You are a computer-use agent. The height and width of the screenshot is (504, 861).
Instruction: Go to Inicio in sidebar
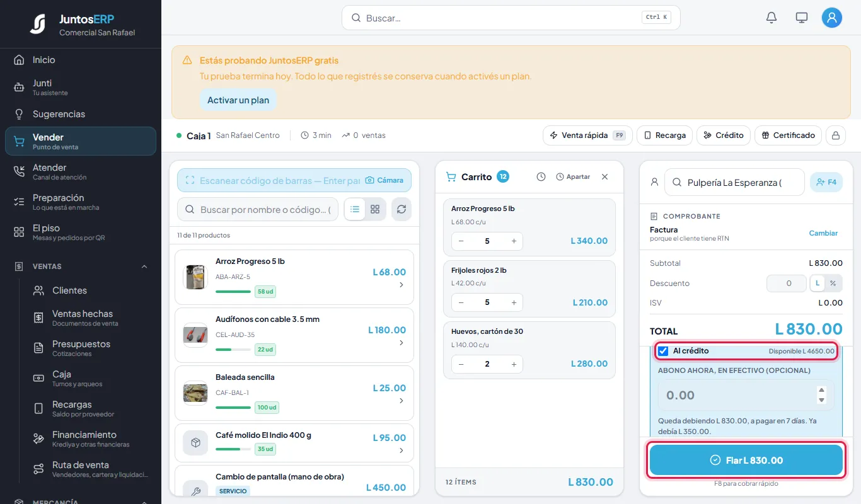[x=81, y=60]
